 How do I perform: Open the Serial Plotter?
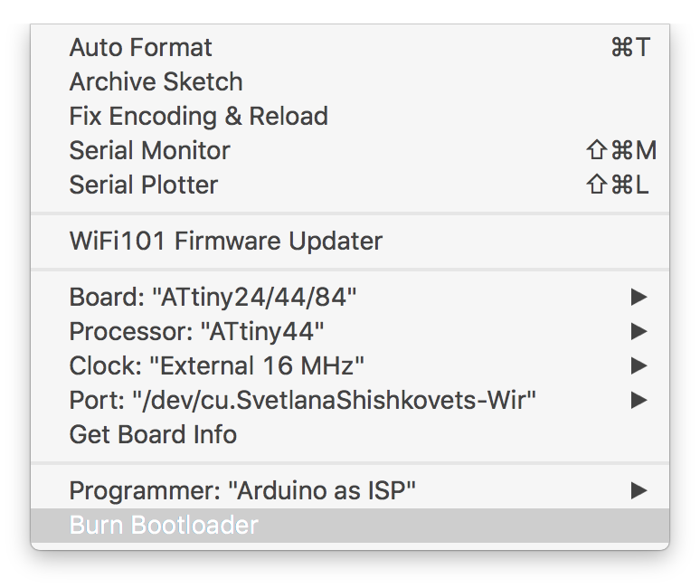(x=350, y=185)
